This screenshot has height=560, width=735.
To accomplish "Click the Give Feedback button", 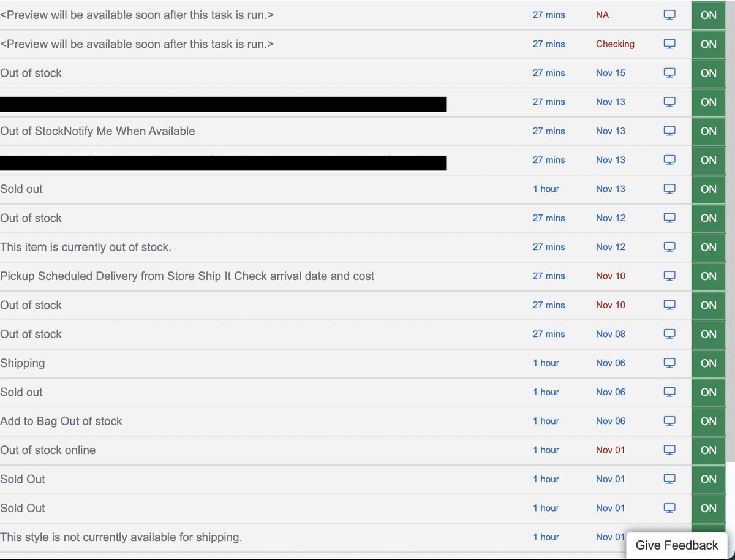I will click(x=677, y=545).
